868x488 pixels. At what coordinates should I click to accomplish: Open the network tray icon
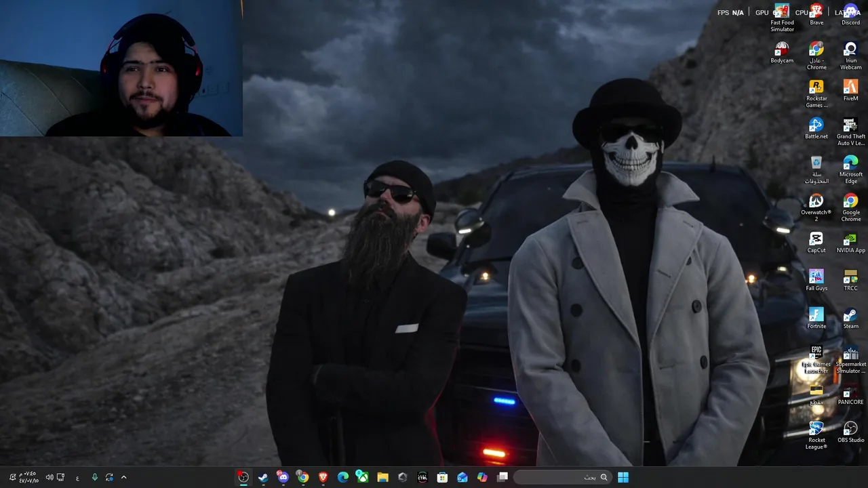60,477
